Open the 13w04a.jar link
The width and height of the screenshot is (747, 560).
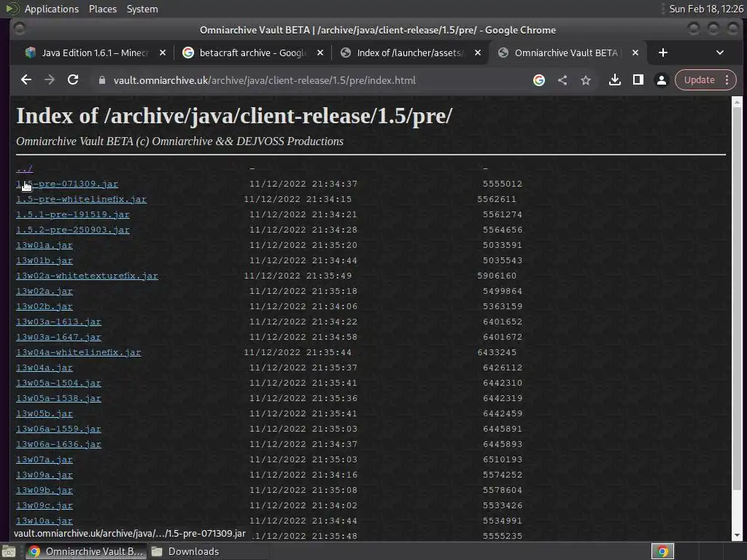coord(44,367)
